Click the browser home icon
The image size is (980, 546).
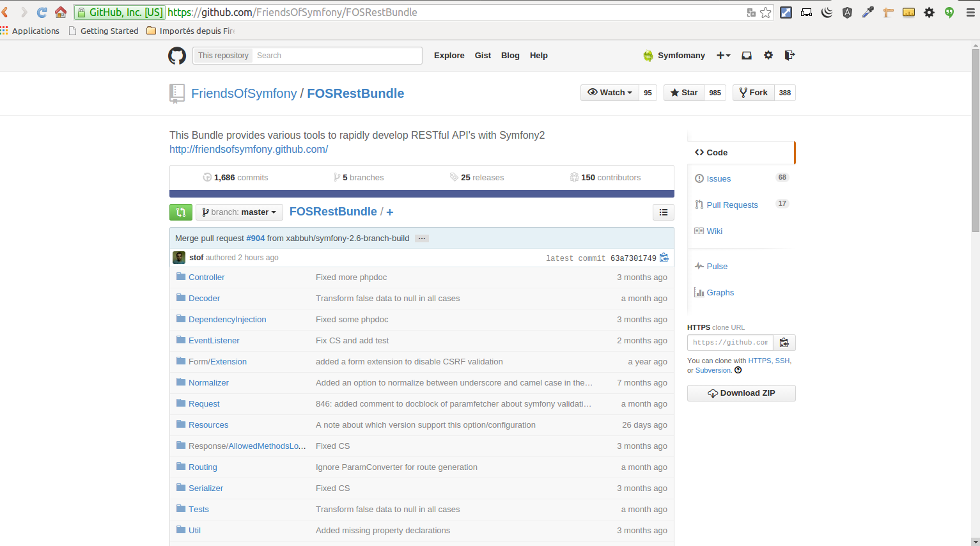[x=61, y=12]
